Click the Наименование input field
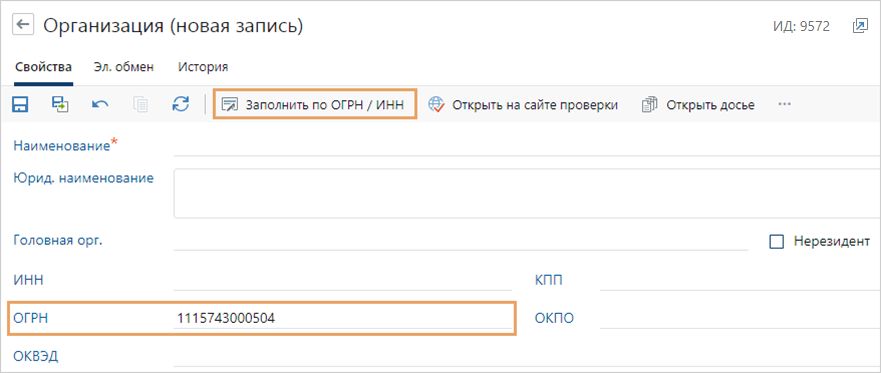 pos(527,146)
